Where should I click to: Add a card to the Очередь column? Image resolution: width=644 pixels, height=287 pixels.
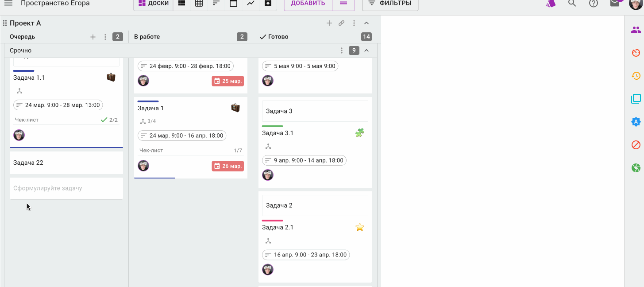(93, 37)
